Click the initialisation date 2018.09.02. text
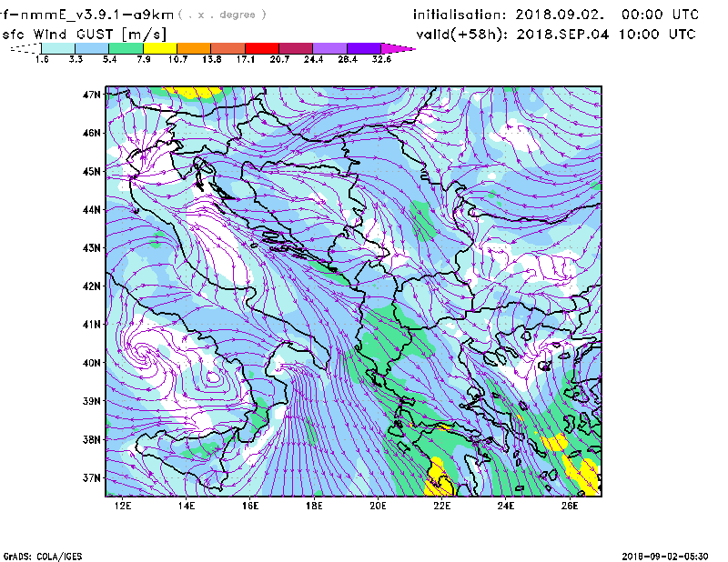Screen dimensions: 728x562 point(560,15)
